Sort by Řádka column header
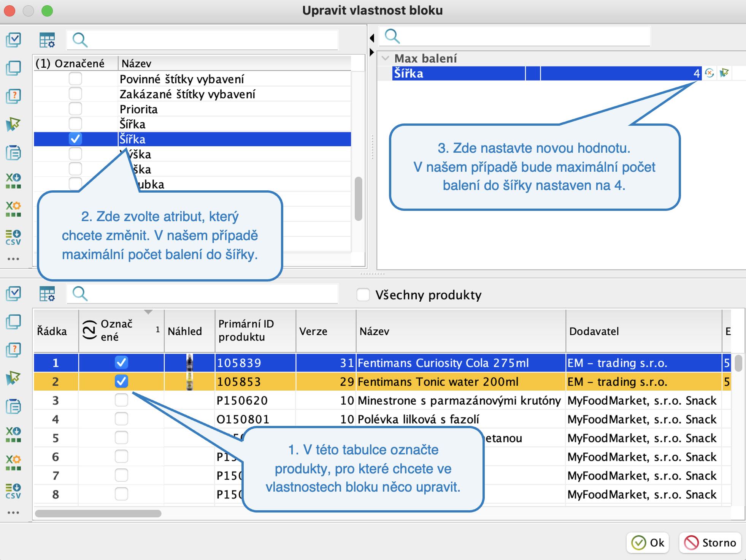 (x=56, y=331)
